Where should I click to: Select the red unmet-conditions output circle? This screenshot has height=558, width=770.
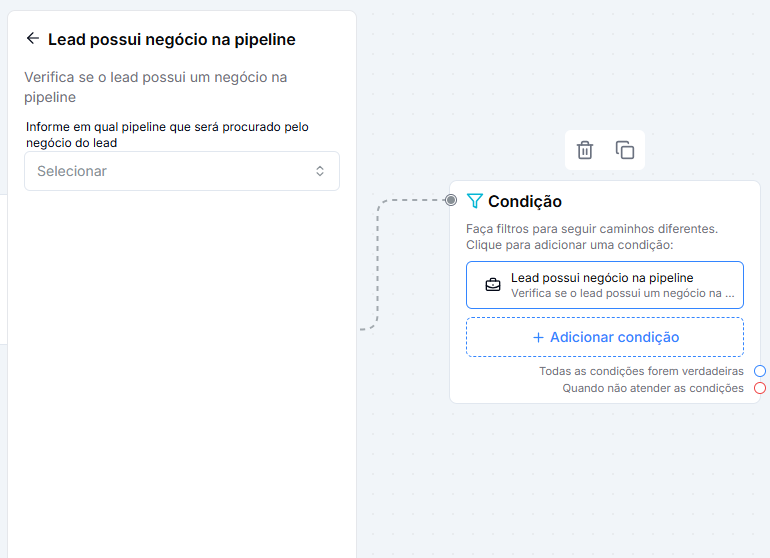click(760, 388)
